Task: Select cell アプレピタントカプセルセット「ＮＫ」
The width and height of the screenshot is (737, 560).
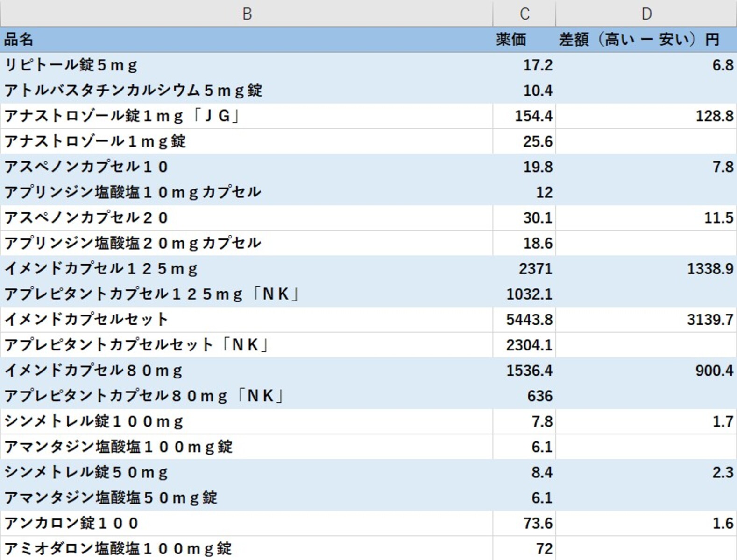Action: point(247,345)
